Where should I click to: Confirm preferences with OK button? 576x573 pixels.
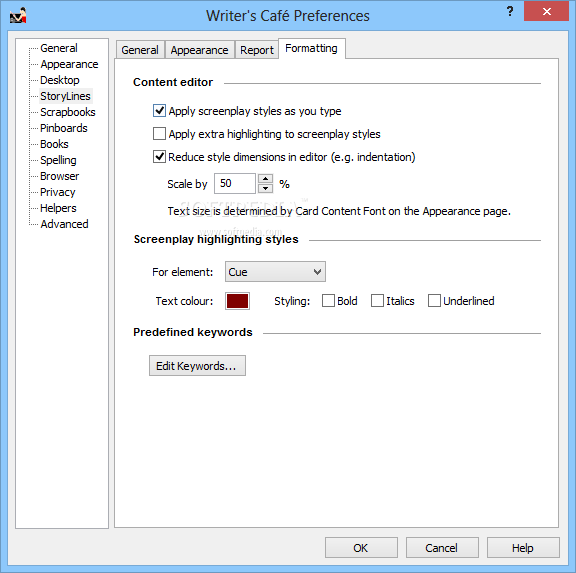click(x=361, y=548)
